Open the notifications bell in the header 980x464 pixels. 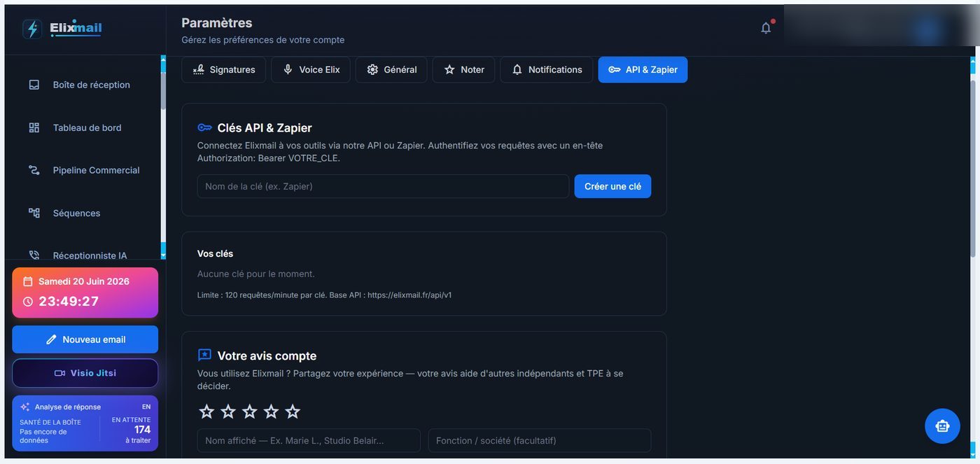(766, 28)
